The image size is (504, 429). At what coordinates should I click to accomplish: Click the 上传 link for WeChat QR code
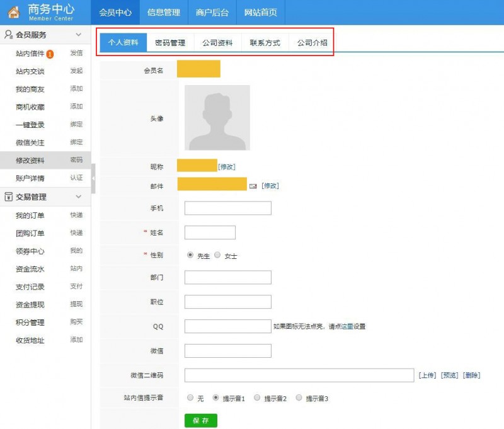pos(427,375)
